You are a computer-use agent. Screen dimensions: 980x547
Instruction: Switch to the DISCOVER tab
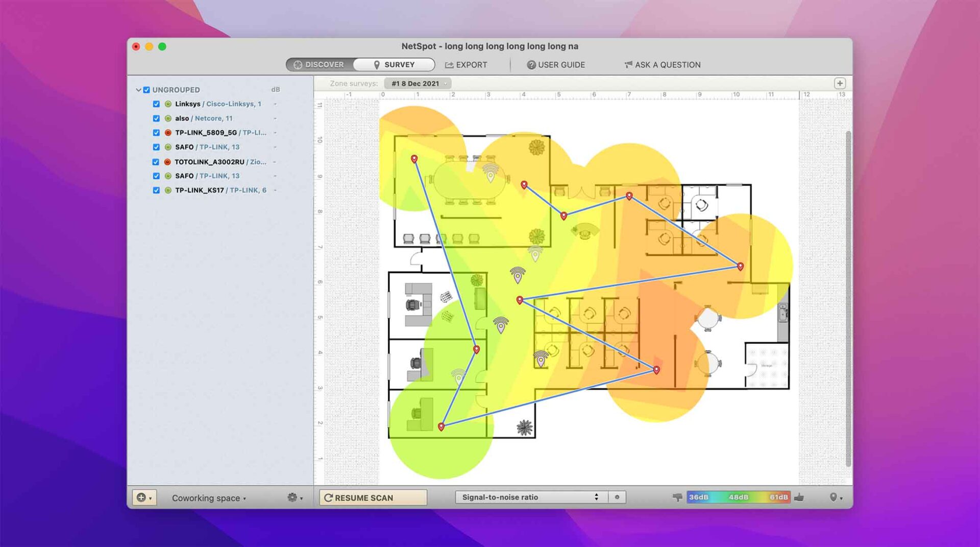click(319, 64)
